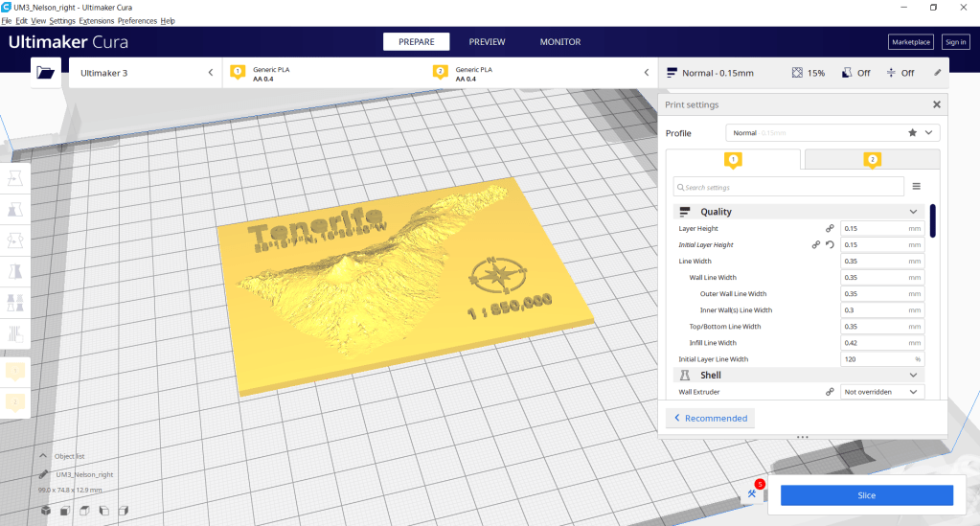Open file using the folder icon

(x=45, y=72)
